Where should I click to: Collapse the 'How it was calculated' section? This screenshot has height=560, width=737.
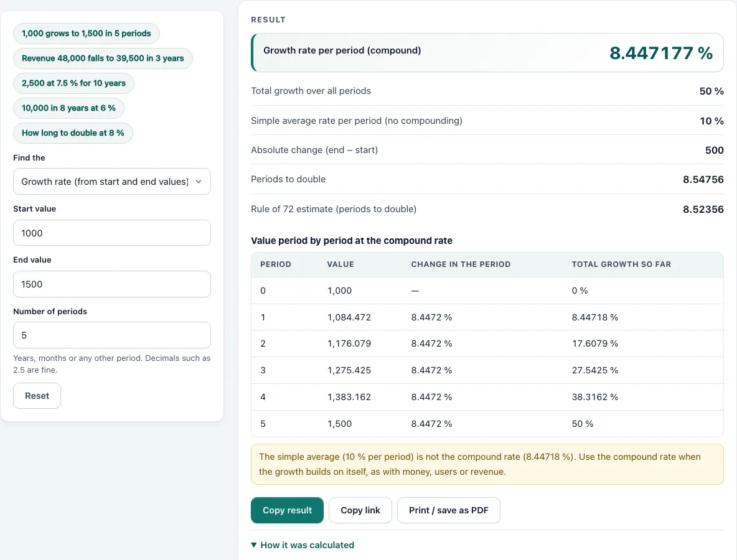303,545
